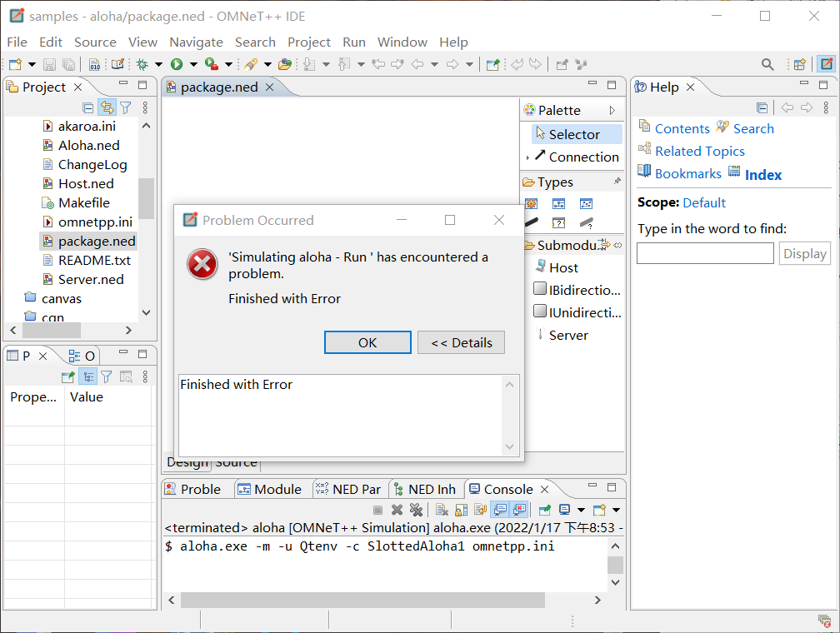
Task: Click the Pin Console icon
Action: coord(545,510)
